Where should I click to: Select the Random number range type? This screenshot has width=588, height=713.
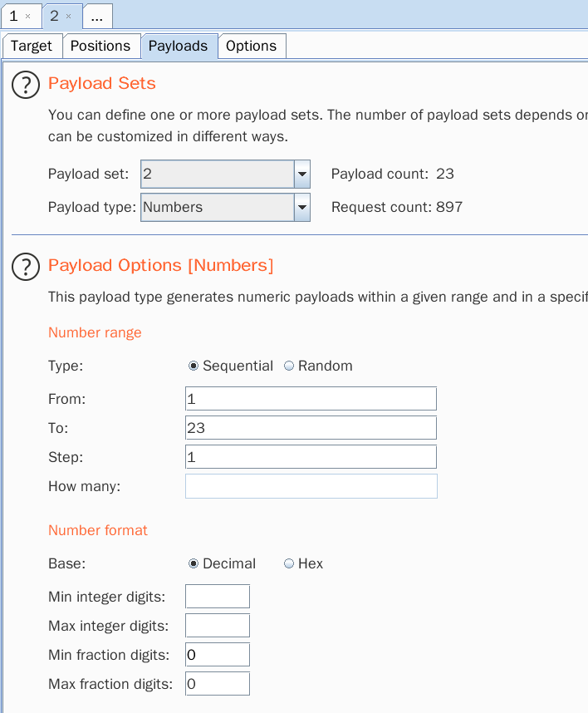289,366
